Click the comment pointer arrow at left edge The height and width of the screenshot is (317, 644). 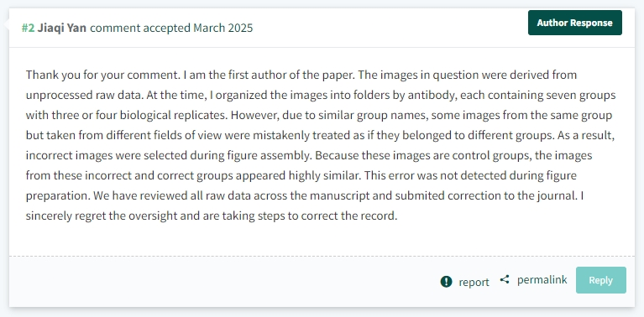[6, 24]
